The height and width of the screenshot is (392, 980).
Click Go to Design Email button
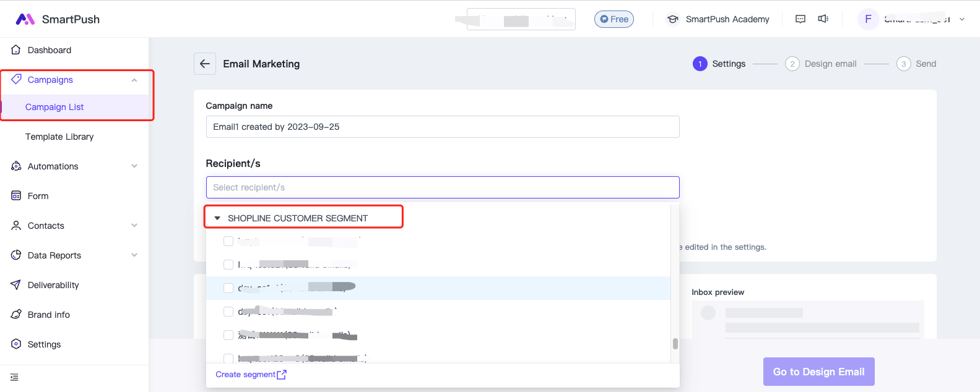pyautogui.click(x=818, y=372)
